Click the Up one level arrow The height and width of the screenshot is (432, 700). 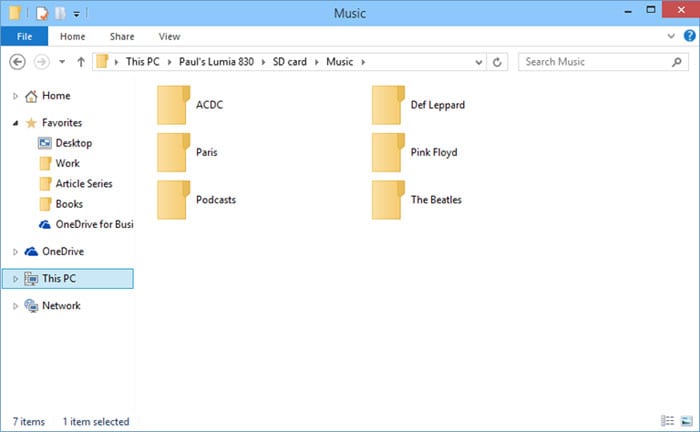click(80, 62)
